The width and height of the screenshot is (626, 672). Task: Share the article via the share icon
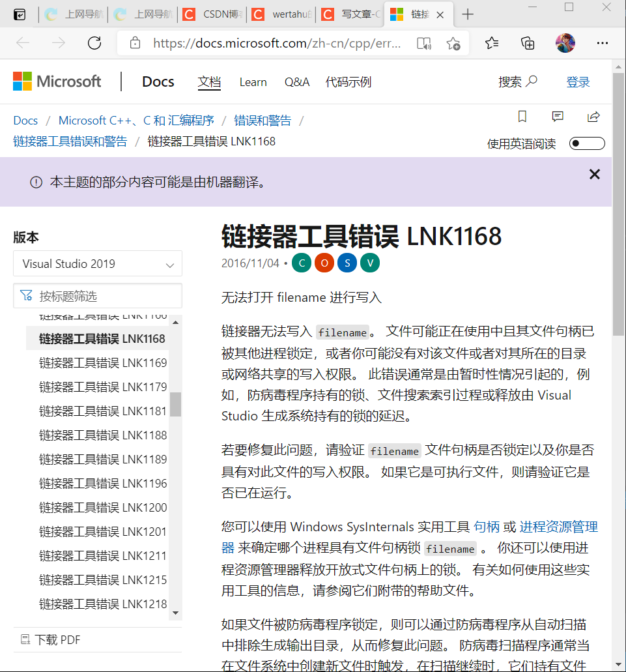(x=593, y=117)
